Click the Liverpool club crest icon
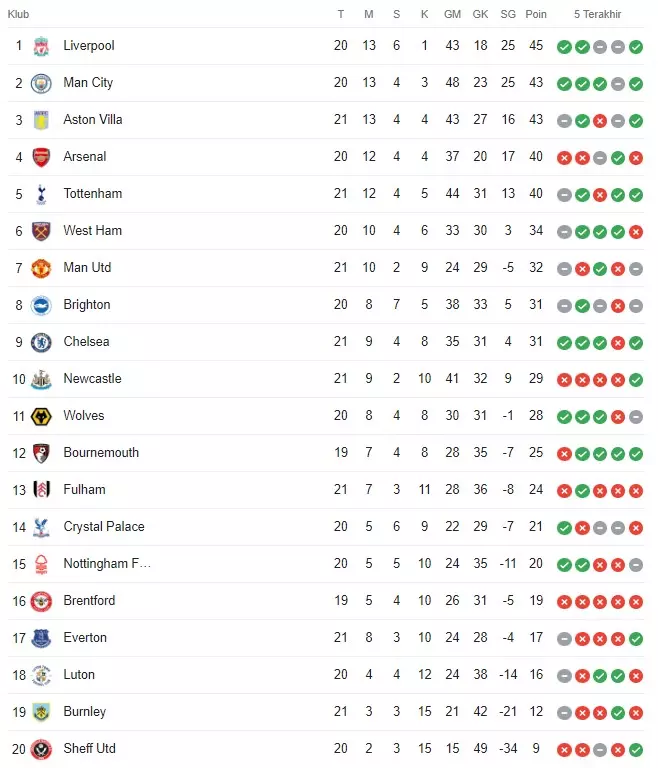658x768 pixels. point(41,46)
